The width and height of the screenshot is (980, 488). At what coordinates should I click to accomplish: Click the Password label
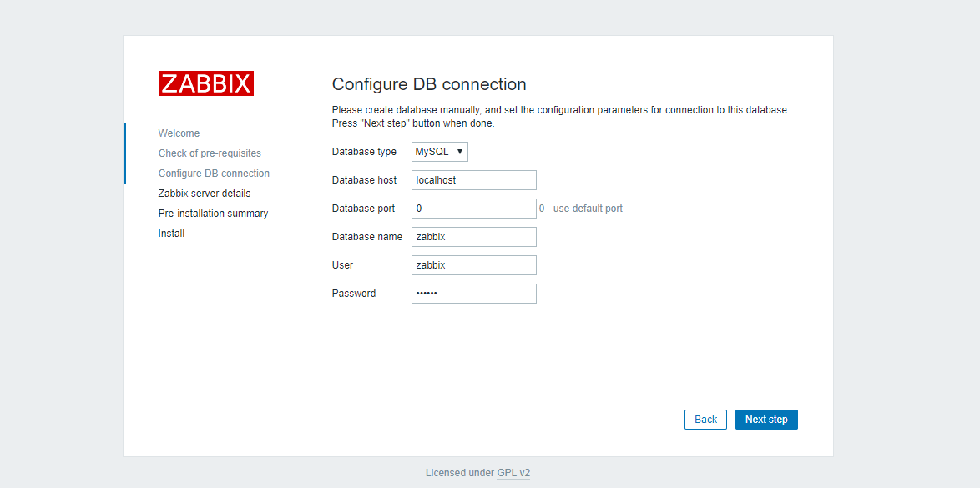point(354,294)
